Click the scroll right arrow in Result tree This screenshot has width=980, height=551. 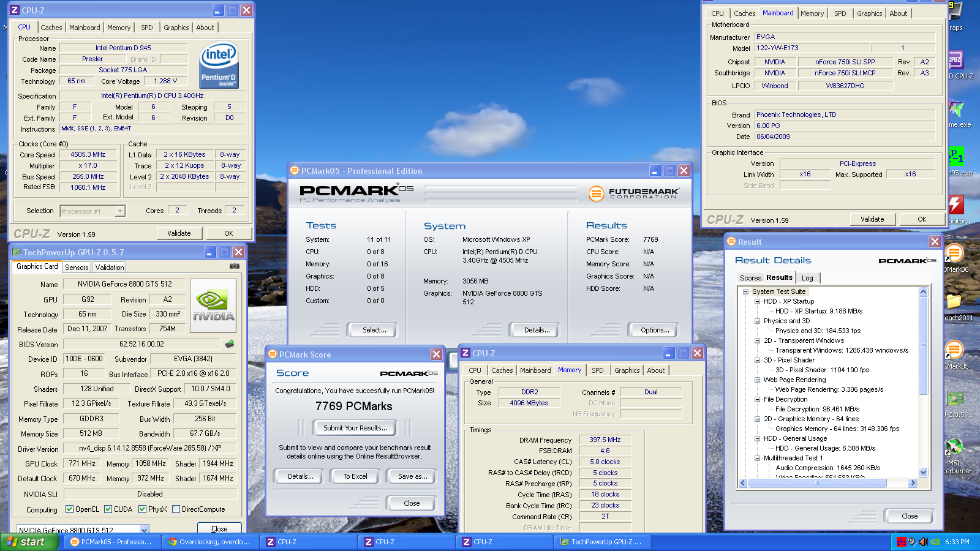[x=913, y=482]
